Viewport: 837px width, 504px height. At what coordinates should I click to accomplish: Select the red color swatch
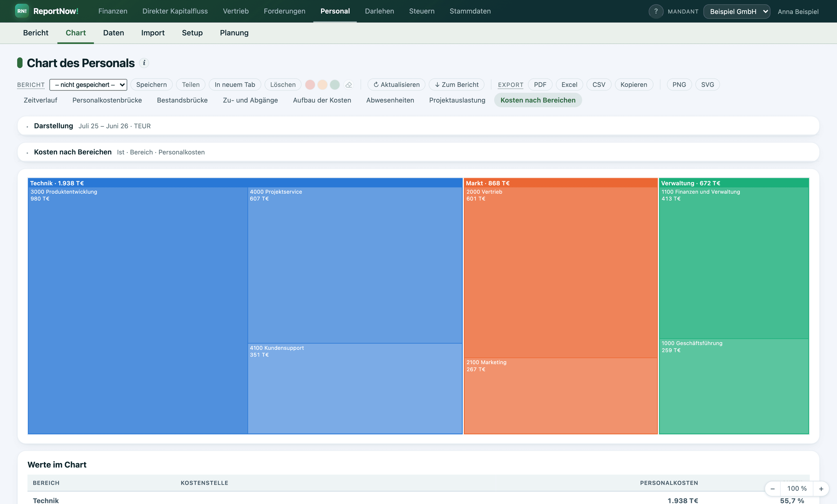(x=310, y=85)
